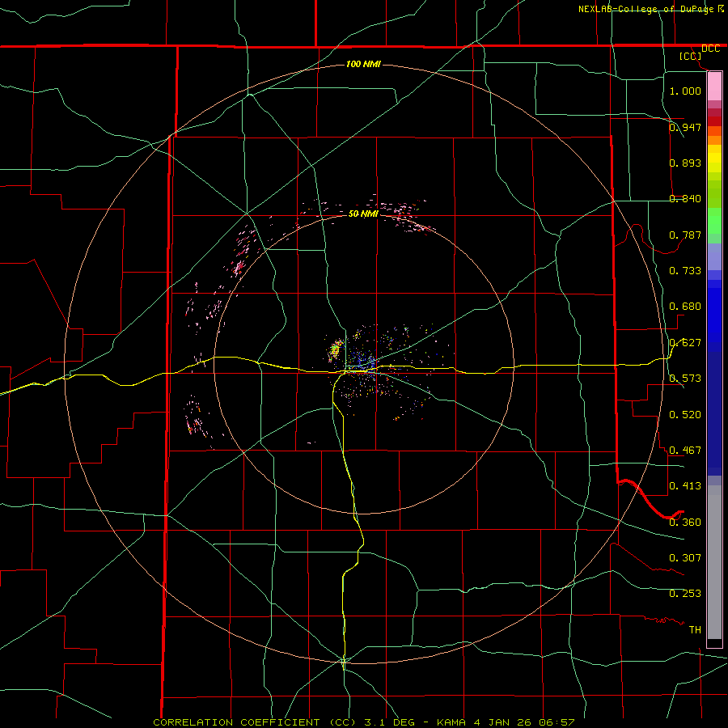The image size is (728, 728).
Task: Click the 0.947 scale value
Action: tap(685, 127)
